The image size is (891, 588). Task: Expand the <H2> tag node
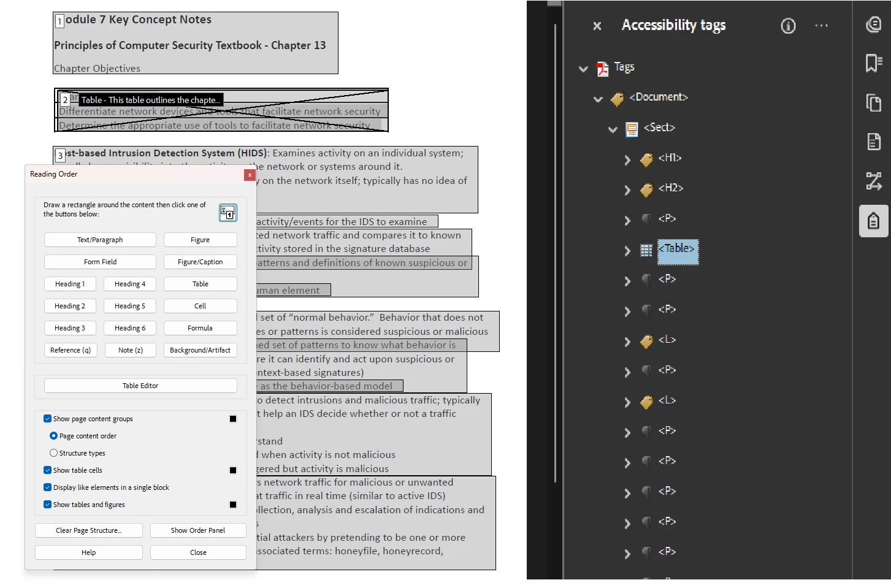pos(627,190)
